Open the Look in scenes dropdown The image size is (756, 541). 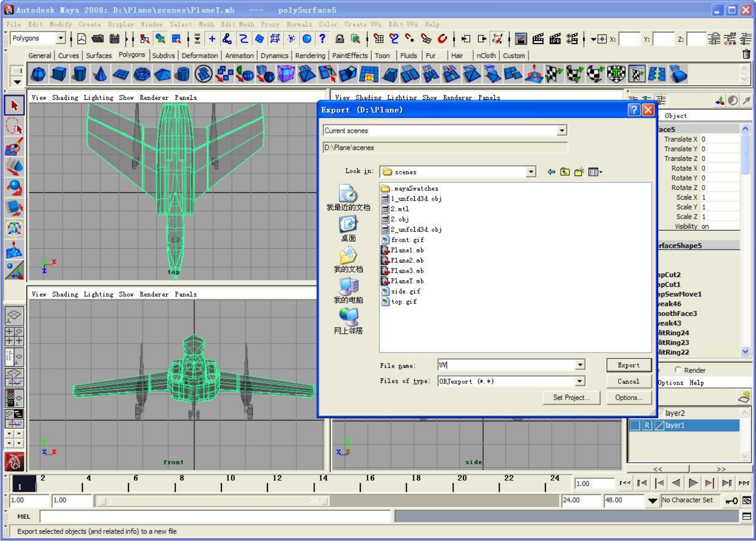pos(531,172)
